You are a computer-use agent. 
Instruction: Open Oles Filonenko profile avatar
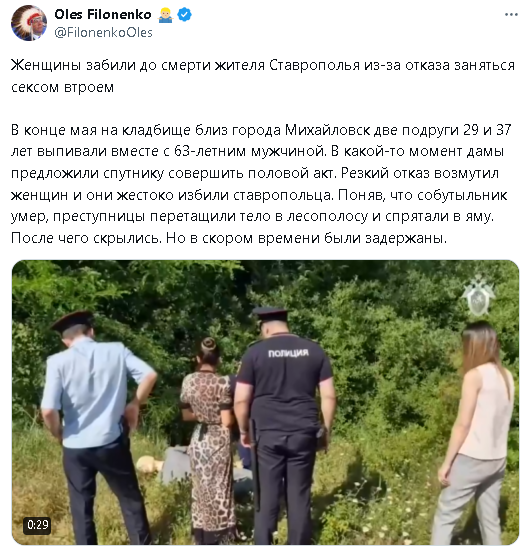(x=29, y=23)
